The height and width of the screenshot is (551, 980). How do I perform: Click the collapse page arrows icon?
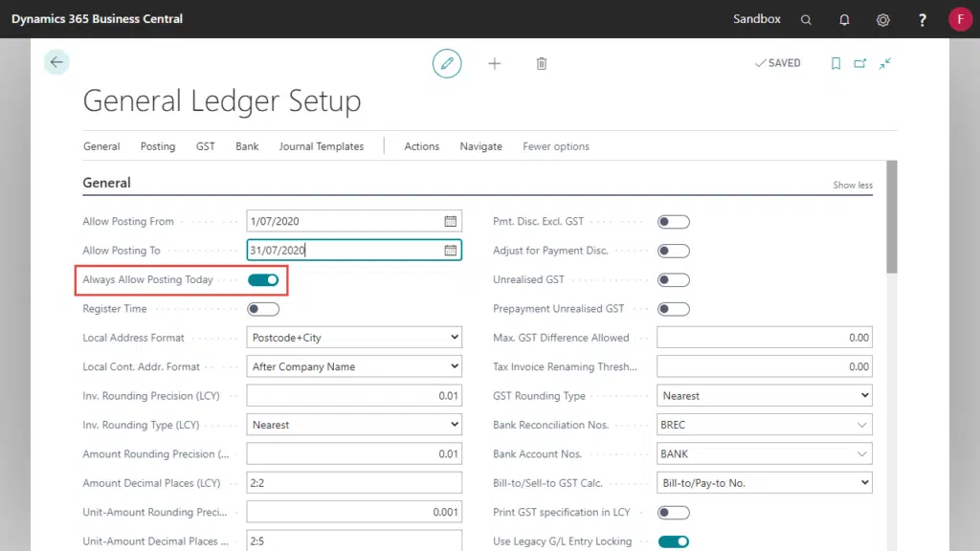pyautogui.click(x=885, y=63)
